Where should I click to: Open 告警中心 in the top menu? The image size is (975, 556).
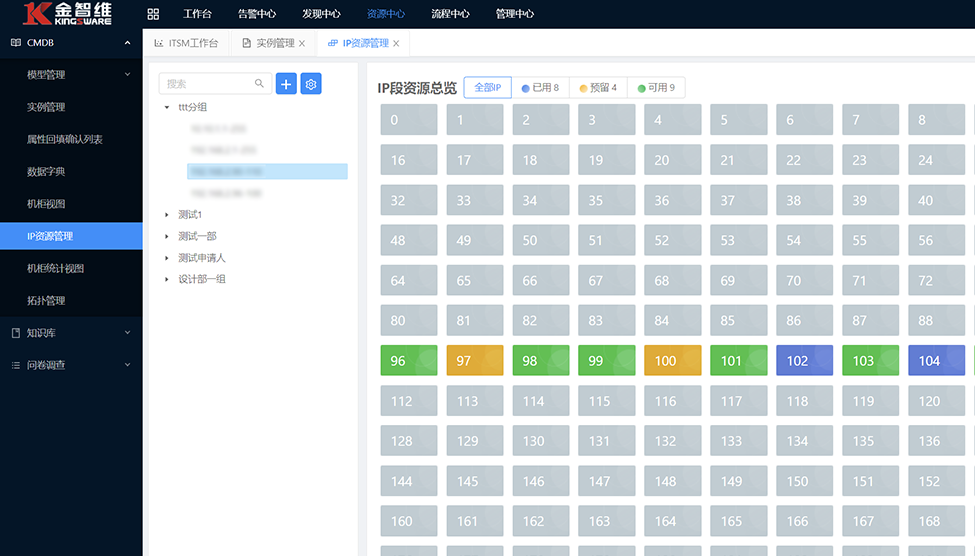(x=257, y=14)
